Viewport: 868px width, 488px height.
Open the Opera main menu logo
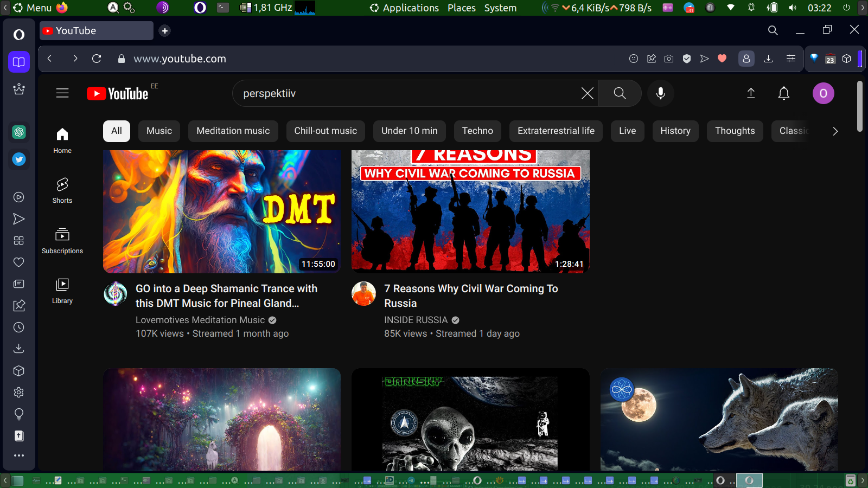19,35
